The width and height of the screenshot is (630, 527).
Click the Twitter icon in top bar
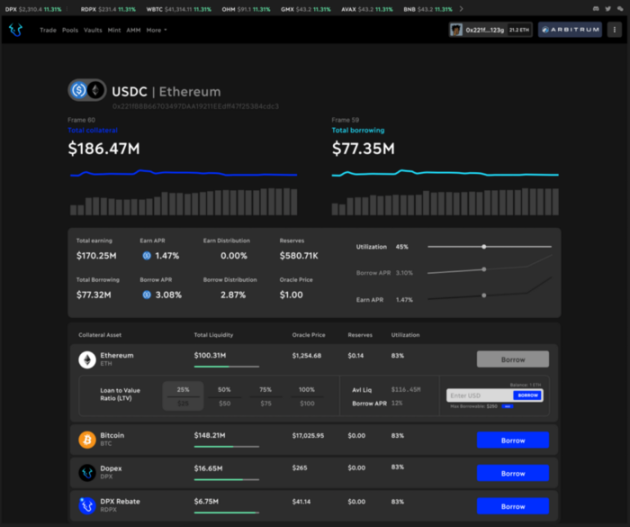click(607, 8)
